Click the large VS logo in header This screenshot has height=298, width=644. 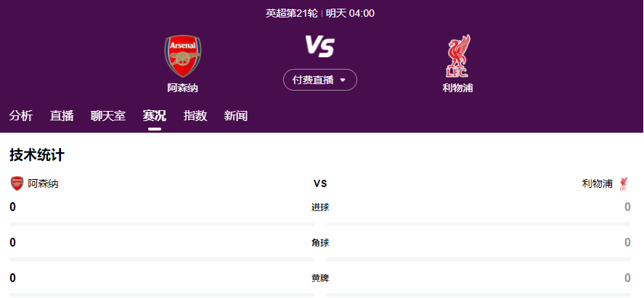[x=319, y=46]
